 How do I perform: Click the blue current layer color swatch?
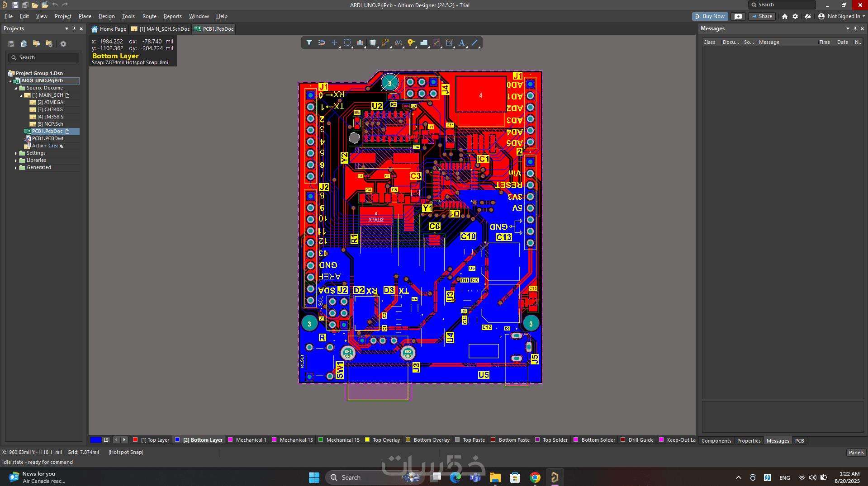click(x=95, y=440)
